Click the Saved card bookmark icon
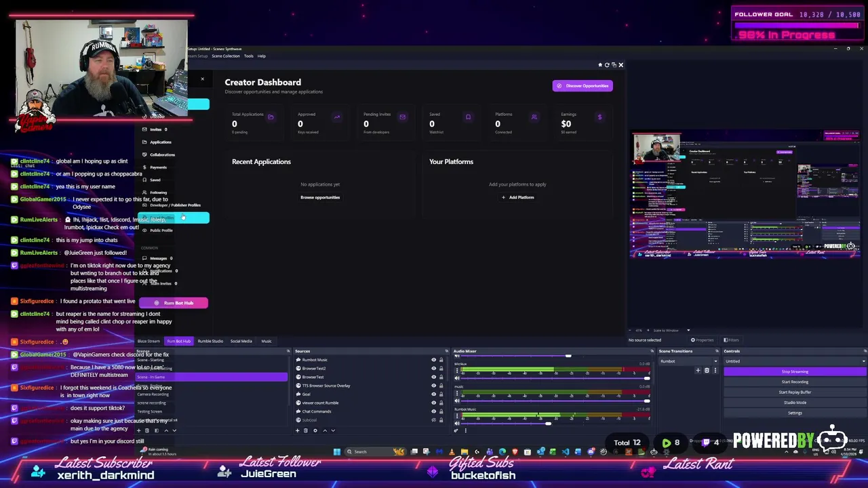This screenshot has width=868, height=488. [468, 117]
